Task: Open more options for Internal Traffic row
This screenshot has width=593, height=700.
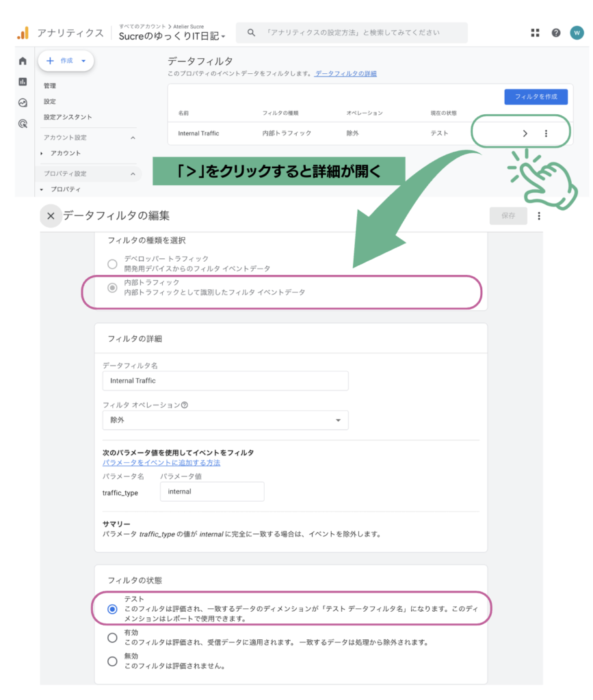Action: coord(546,133)
